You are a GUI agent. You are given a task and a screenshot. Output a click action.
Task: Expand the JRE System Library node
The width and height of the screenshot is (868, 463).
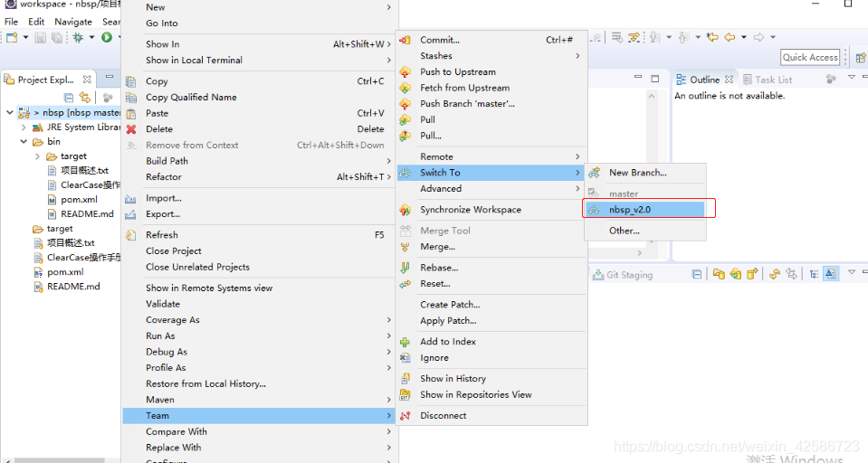tap(24, 128)
